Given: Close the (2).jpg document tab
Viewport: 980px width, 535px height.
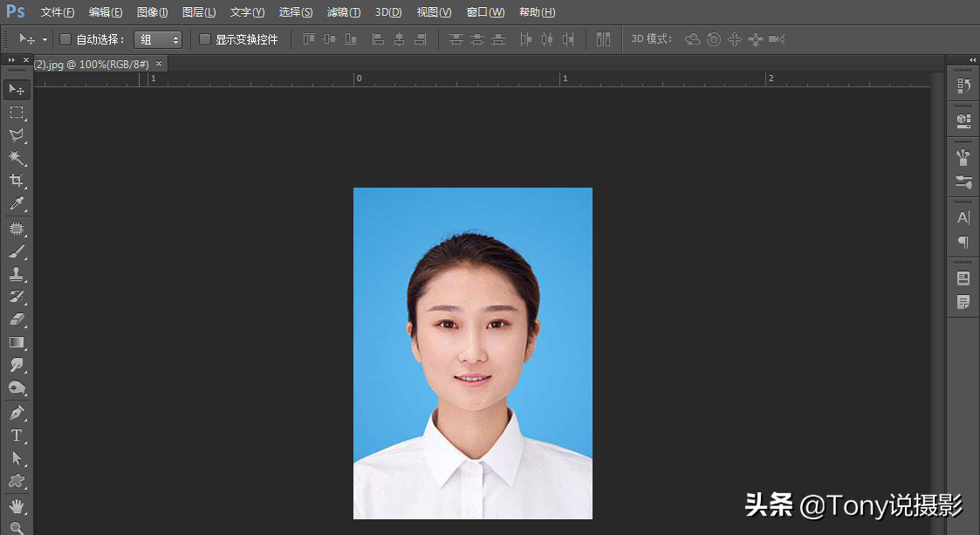Looking at the screenshot, I should tap(159, 63).
